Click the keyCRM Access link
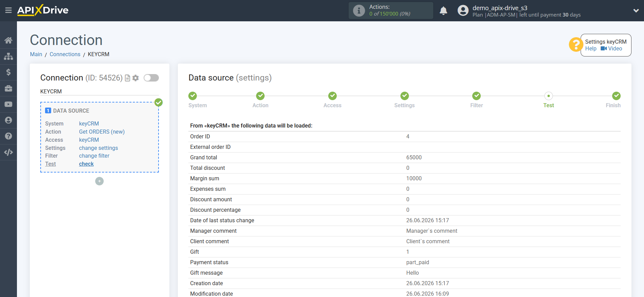 (89, 140)
